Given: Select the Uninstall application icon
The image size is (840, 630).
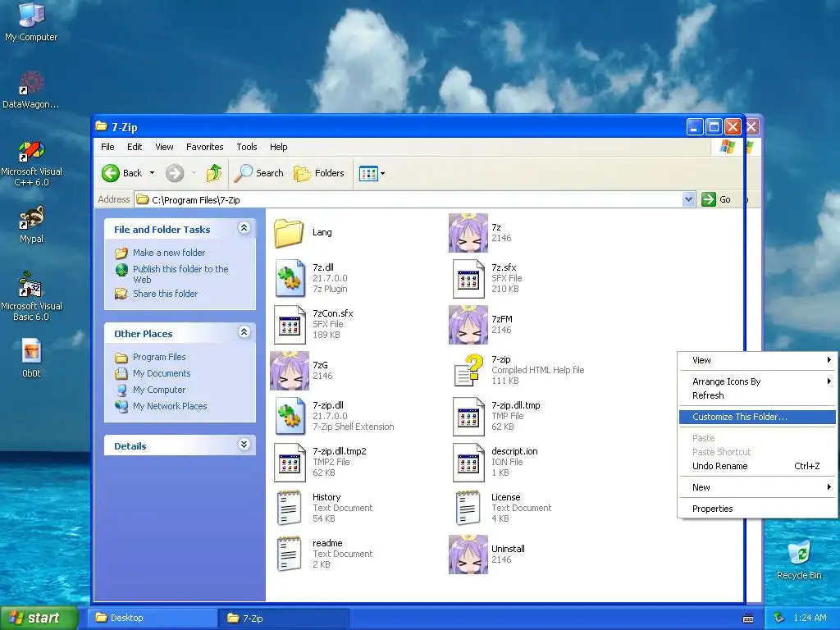Looking at the screenshot, I should pyautogui.click(x=468, y=555).
